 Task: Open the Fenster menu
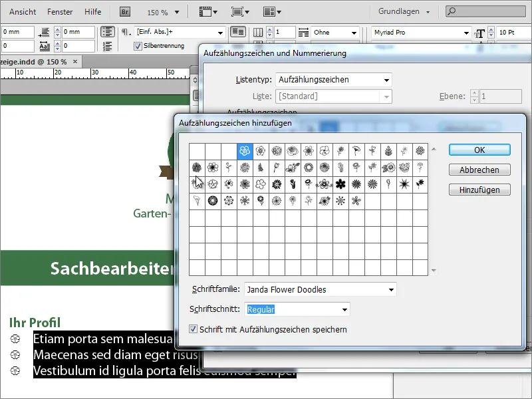(x=60, y=12)
